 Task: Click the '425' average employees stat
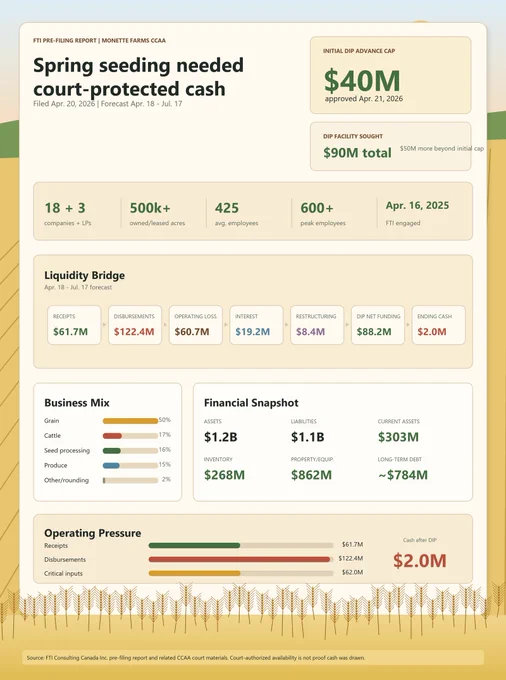click(x=227, y=208)
